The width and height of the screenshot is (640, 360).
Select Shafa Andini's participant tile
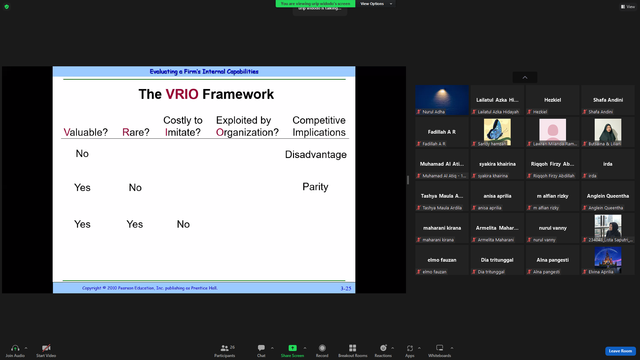tap(608, 100)
